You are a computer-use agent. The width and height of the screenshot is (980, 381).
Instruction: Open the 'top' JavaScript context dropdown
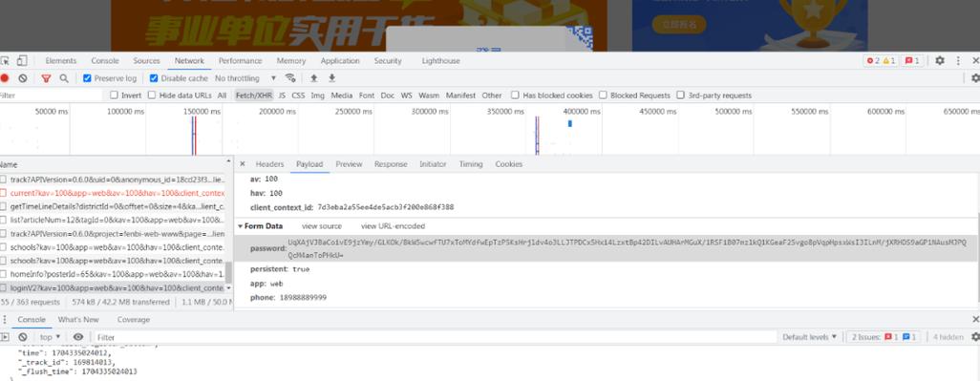[x=50, y=337]
